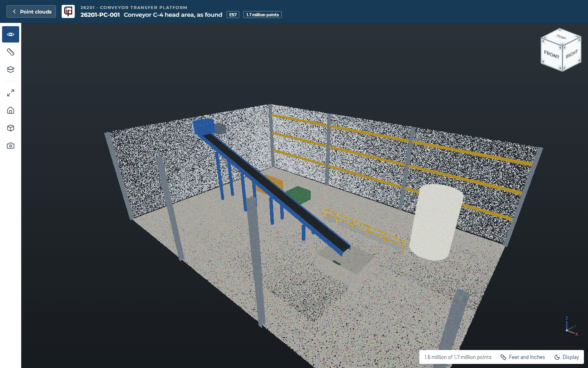Click the '1.7 million points' badge
The height and width of the screenshot is (368, 588).
(x=263, y=15)
